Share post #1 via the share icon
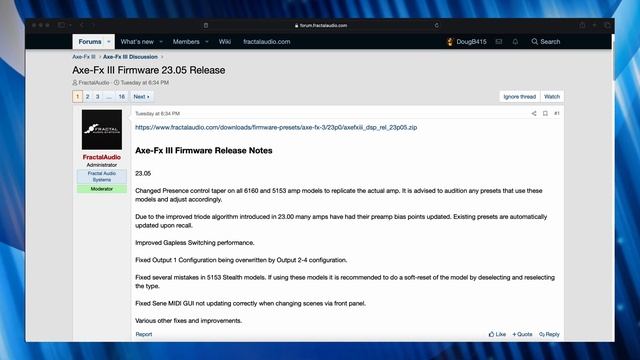This screenshot has height=360, width=640. click(x=534, y=113)
